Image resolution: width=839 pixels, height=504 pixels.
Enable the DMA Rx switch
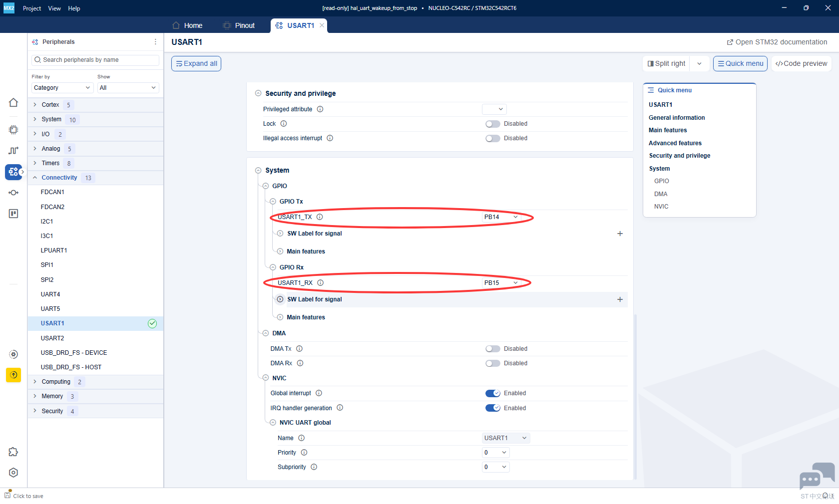pos(492,363)
